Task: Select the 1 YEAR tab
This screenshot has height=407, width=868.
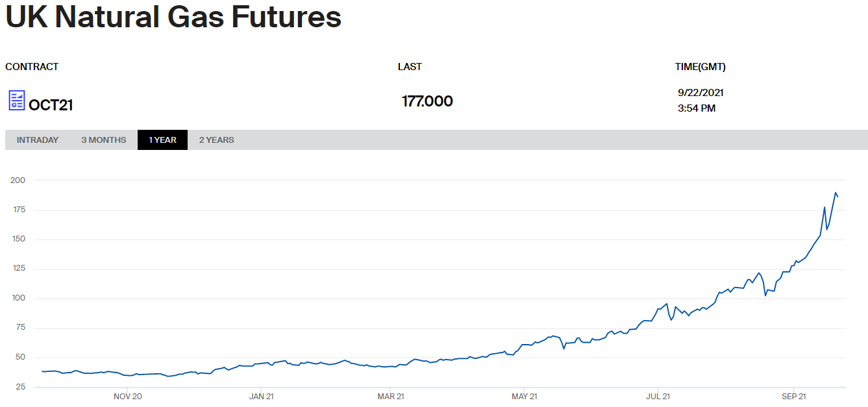Action: [x=162, y=140]
